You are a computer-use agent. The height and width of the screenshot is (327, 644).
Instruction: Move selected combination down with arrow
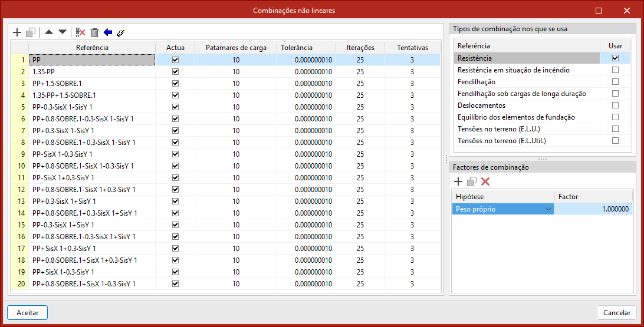(63, 32)
